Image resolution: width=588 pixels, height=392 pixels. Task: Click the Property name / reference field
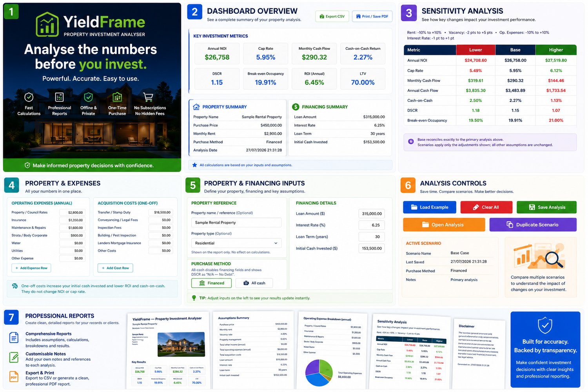[x=236, y=222]
